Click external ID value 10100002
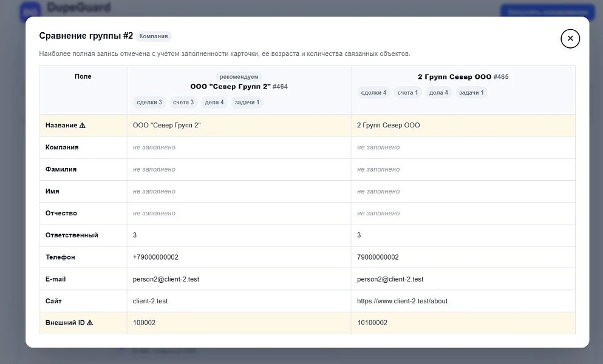 pos(372,323)
